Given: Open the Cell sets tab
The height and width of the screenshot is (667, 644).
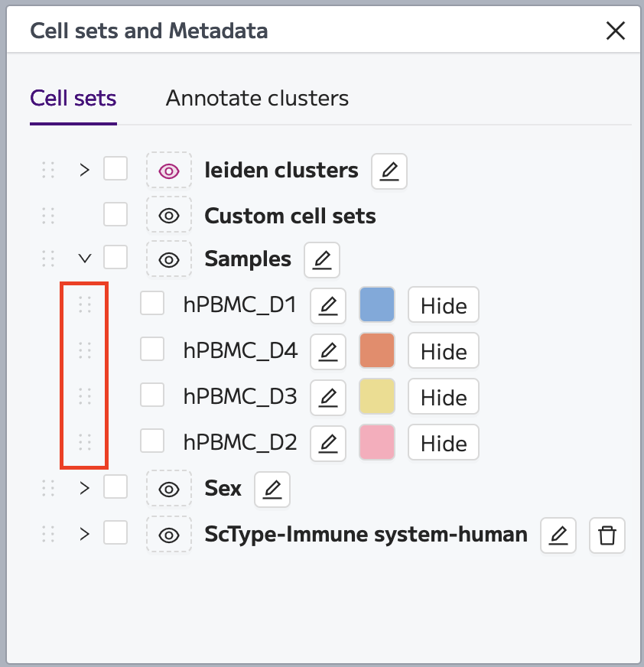Looking at the screenshot, I should tap(73, 98).
